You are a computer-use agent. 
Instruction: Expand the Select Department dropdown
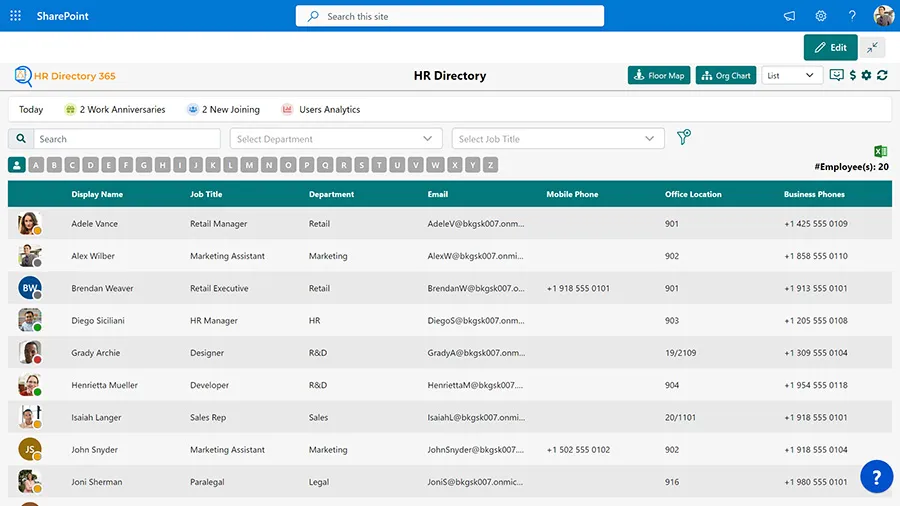tap(336, 138)
